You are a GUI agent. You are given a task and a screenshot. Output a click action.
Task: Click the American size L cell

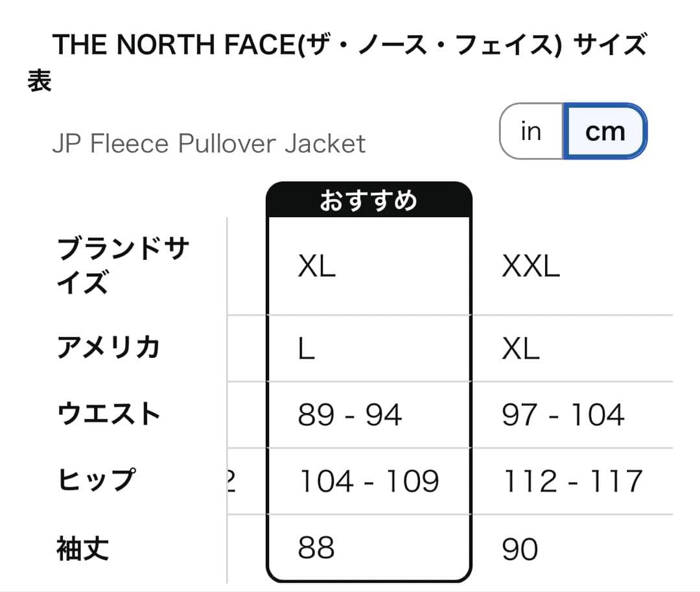coord(307,348)
